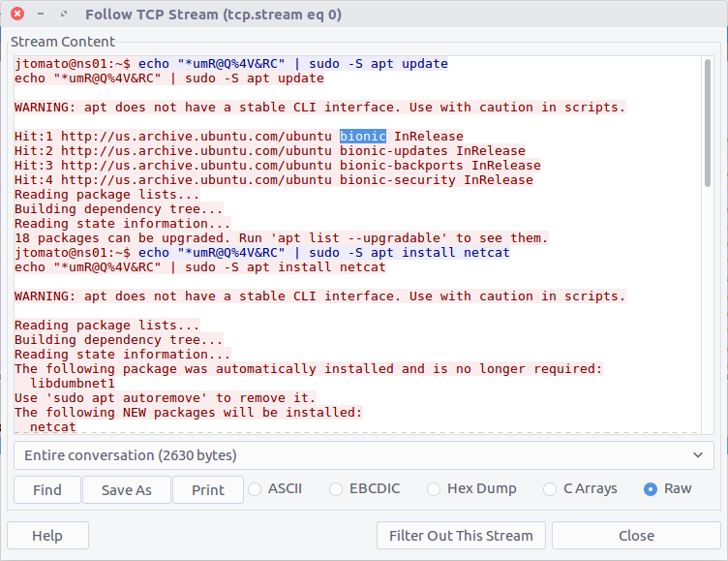Click the Find button
The image size is (728, 561).
click(46, 490)
